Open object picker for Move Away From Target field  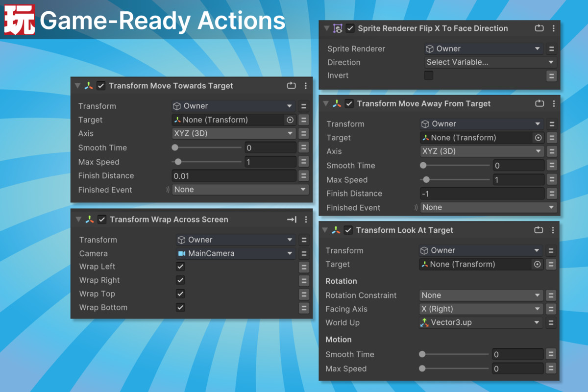[x=538, y=138]
